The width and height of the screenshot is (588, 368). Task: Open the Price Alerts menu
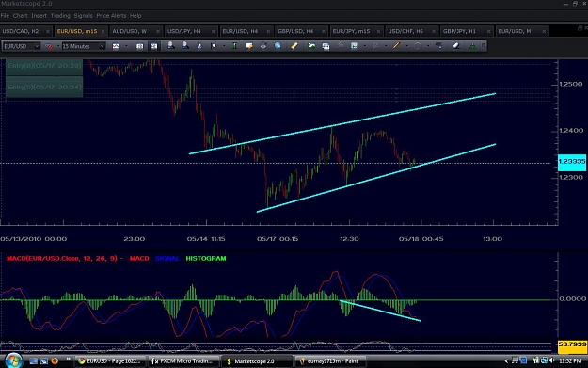click(x=111, y=16)
